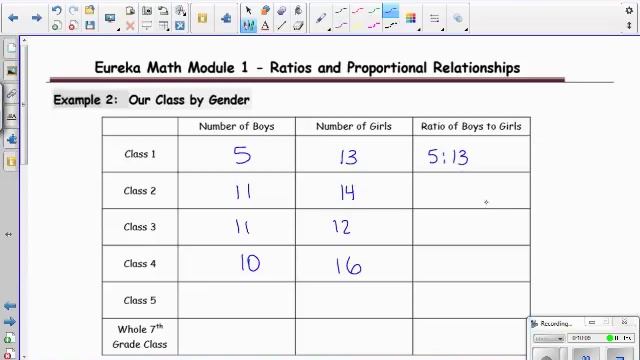Click the 'Ratio of Boys to Girls' column header

(471, 127)
